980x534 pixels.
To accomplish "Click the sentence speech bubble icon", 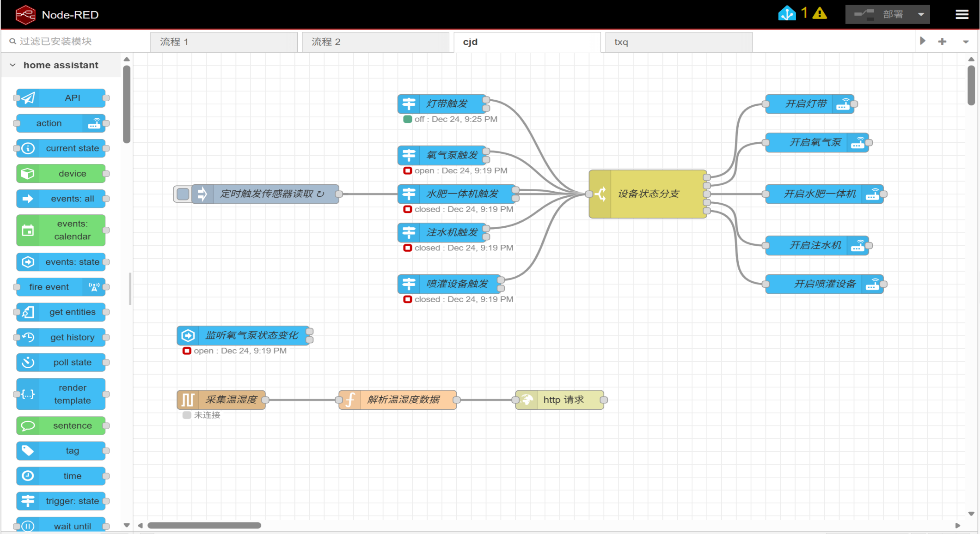I will click(28, 425).
